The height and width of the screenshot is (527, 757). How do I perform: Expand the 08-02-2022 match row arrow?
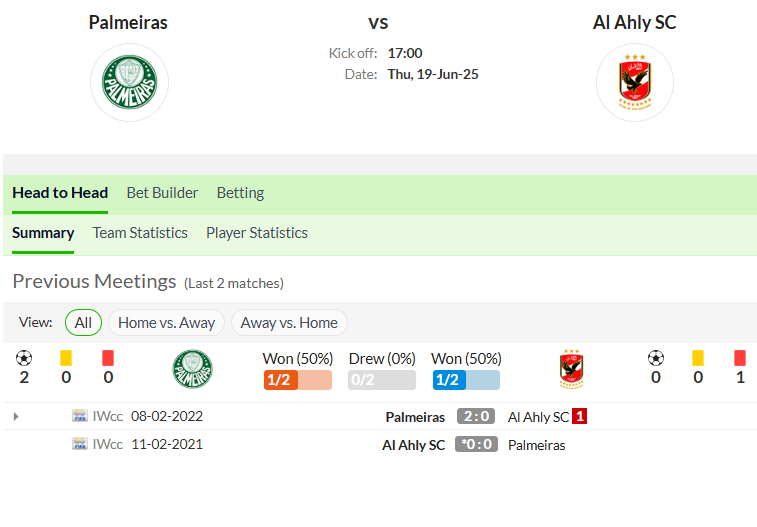point(16,416)
